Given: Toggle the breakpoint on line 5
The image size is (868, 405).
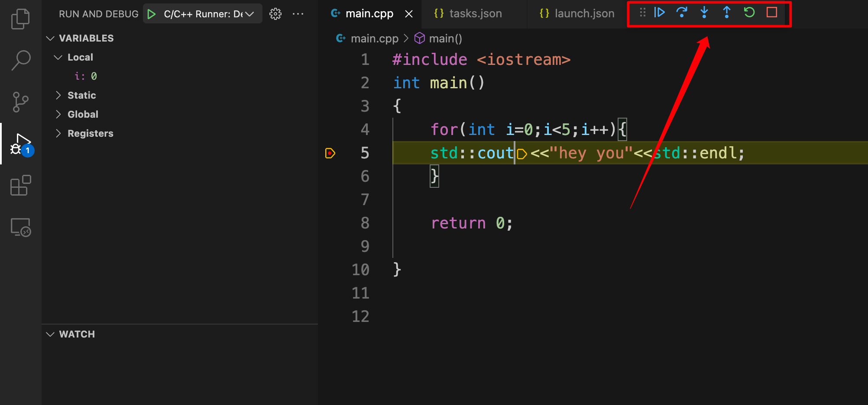Looking at the screenshot, I should coord(330,153).
